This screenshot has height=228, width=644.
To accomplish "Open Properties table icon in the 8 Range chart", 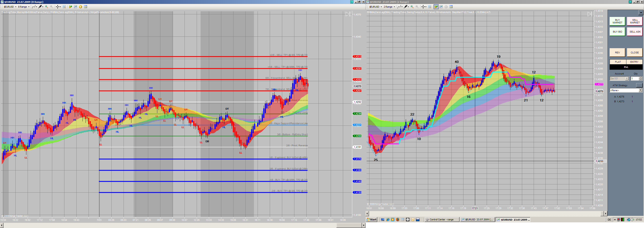I will [x=86, y=7].
